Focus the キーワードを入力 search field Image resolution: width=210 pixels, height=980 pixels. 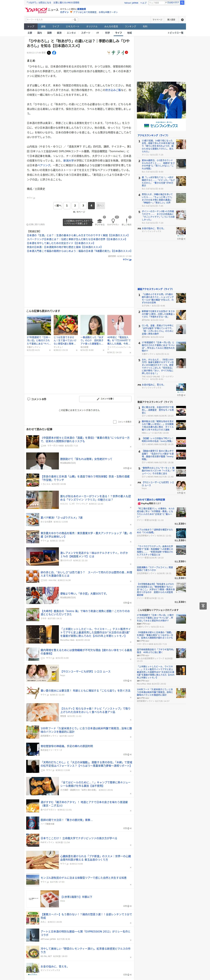49,20
